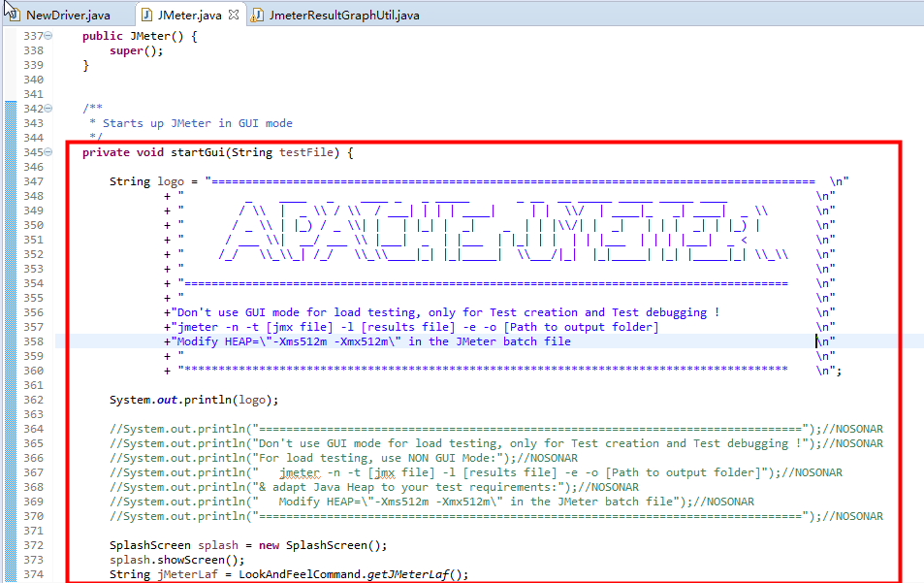This screenshot has height=583, width=924.
Task: Close the JMeter.java tab
Action: point(234,16)
